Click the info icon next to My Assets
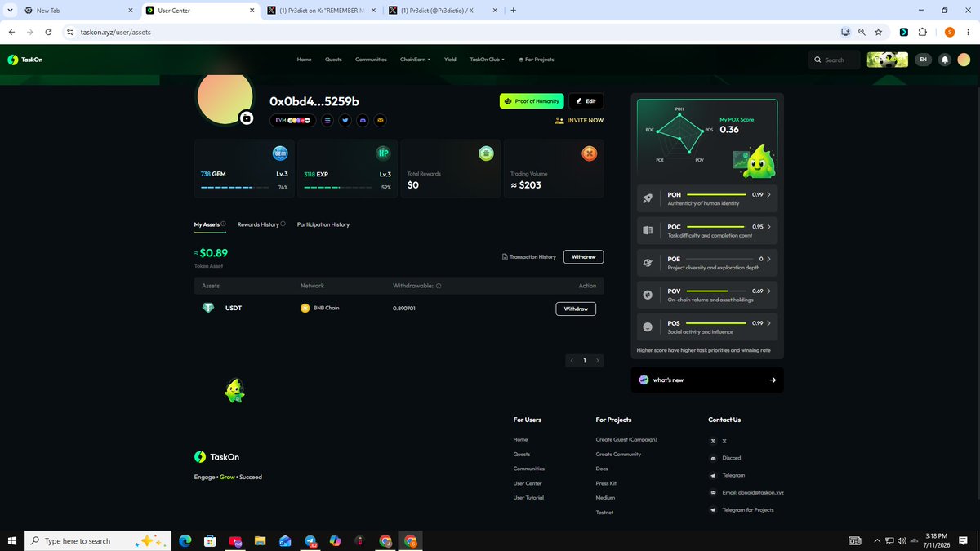 click(224, 224)
